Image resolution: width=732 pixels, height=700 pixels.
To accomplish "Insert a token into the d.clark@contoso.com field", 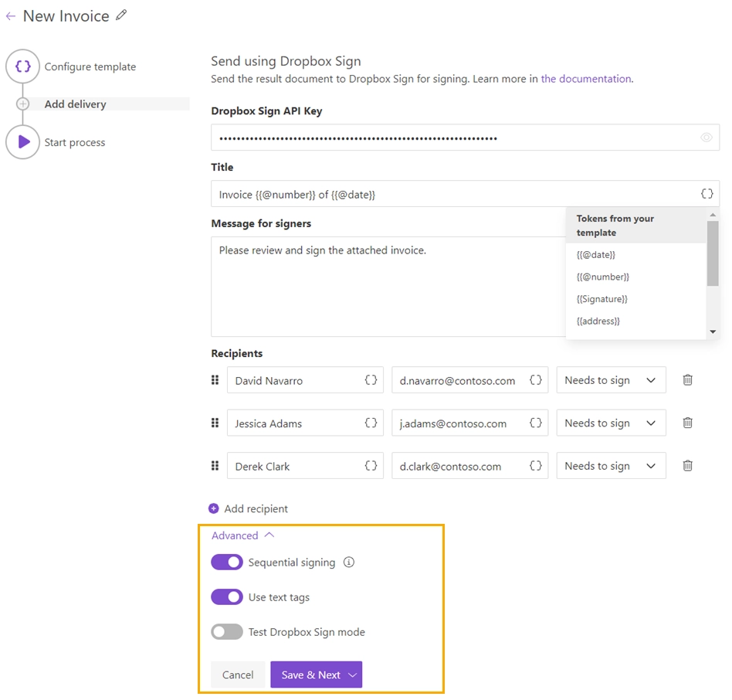I will pyautogui.click(x=535, y=466).
